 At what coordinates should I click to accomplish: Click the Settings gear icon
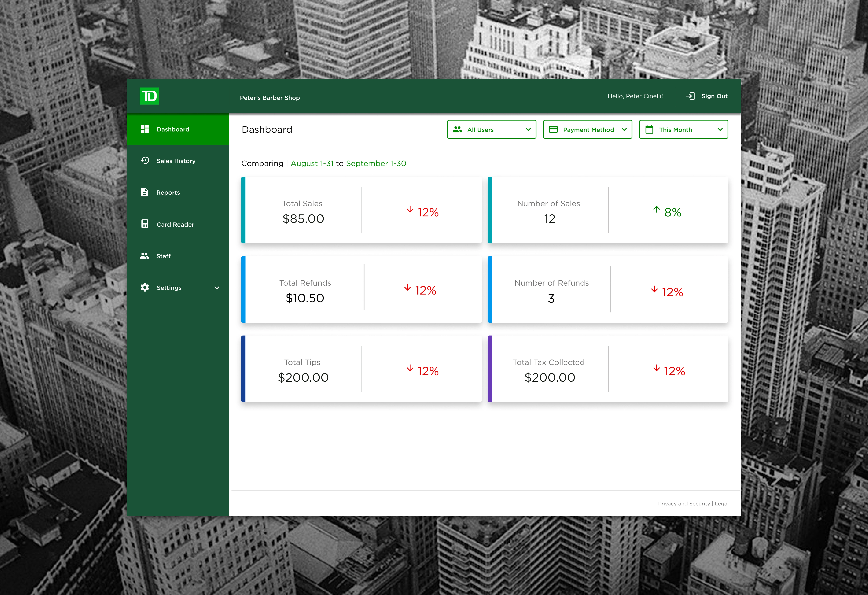click(x=145, y=287)
